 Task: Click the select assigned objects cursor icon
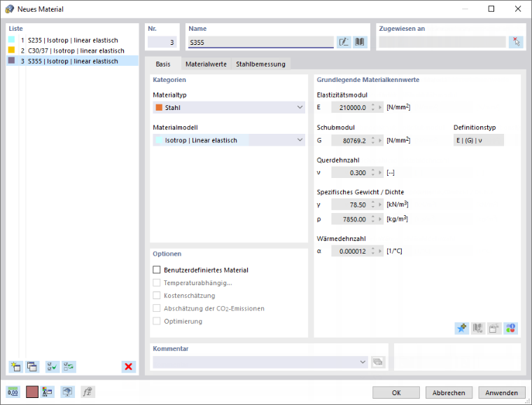516,42
